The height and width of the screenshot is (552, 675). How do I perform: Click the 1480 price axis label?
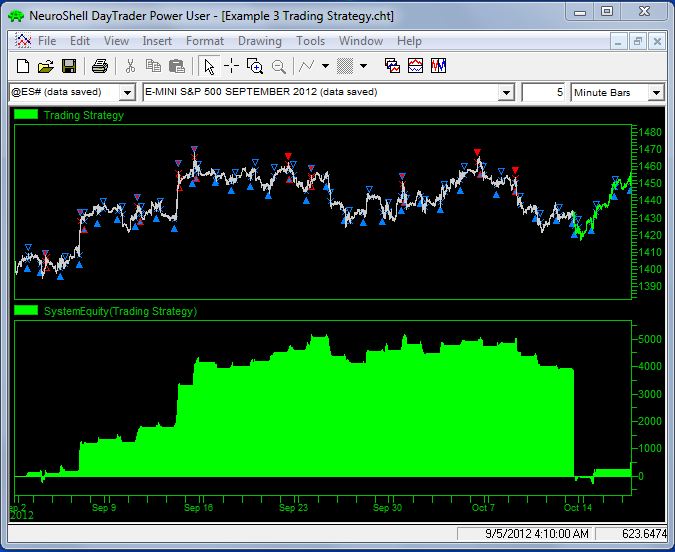650,133
